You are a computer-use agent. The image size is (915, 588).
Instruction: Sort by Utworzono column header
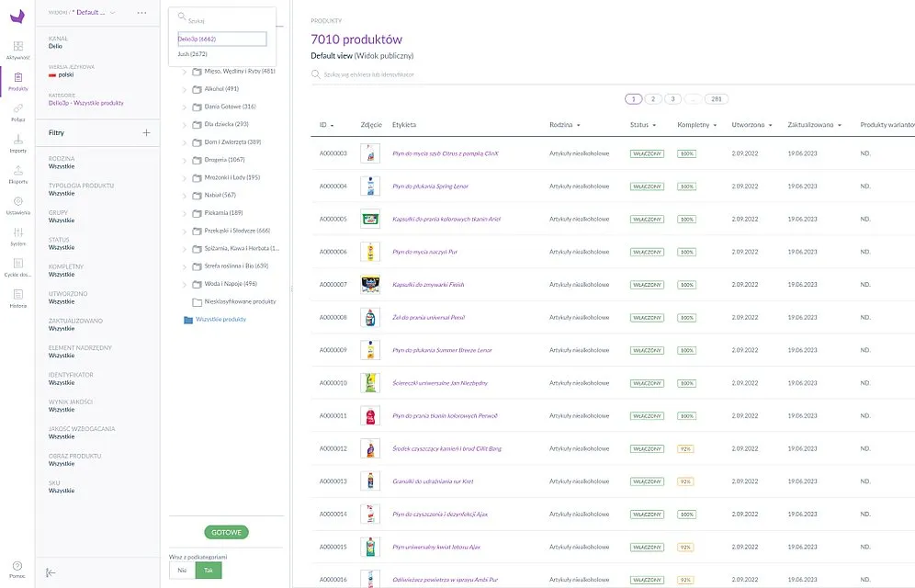[x=751, y=125]
